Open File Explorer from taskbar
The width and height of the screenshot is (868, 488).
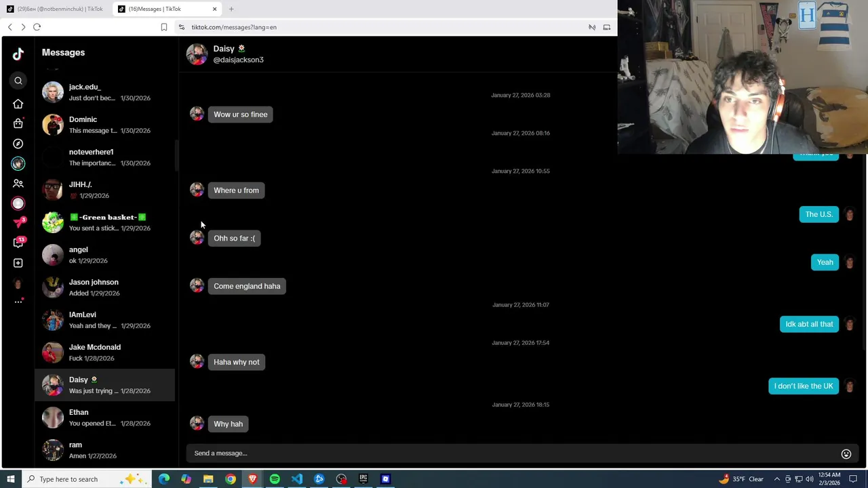(208, 479)
